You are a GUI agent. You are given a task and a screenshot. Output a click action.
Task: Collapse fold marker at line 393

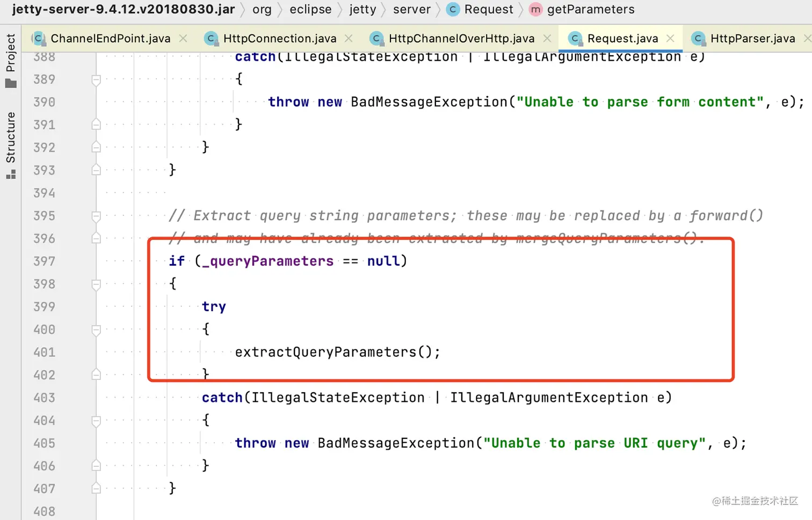[x=96, y=170]
